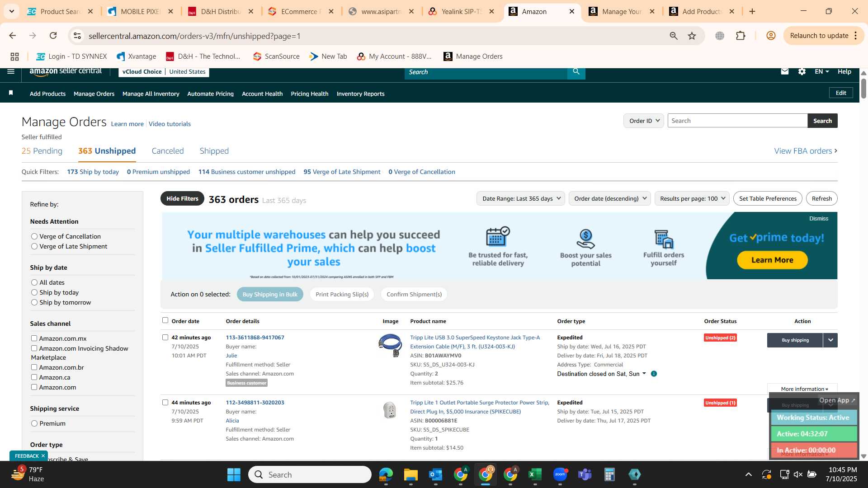
Task: Open Microsoft Edge from the taskbar
Action: tap(386, 474)
